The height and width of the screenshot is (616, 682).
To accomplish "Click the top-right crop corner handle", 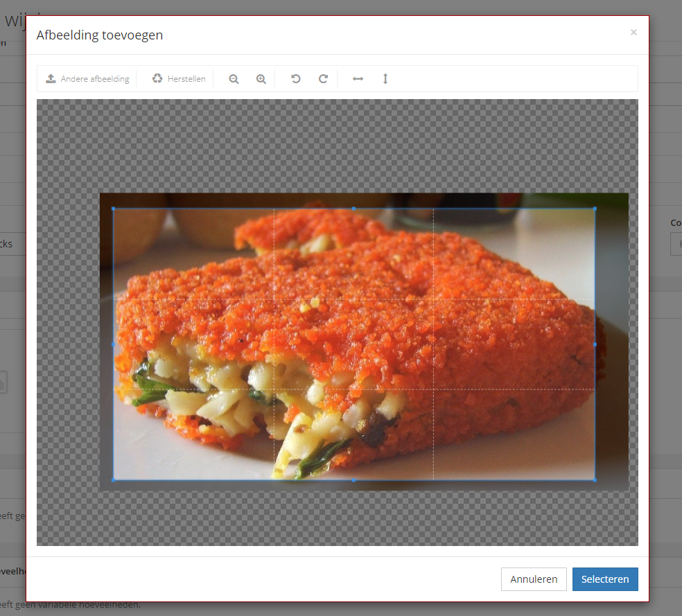I will click(x=595, y=209).
